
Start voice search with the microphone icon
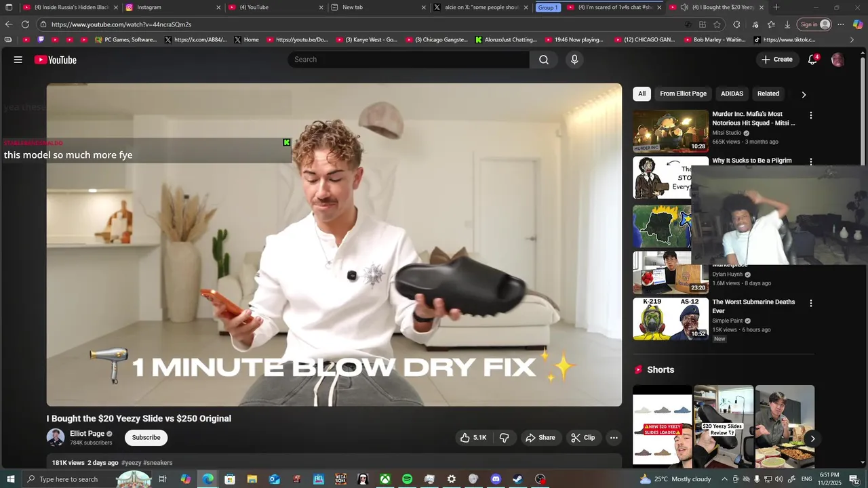[574, 60]
